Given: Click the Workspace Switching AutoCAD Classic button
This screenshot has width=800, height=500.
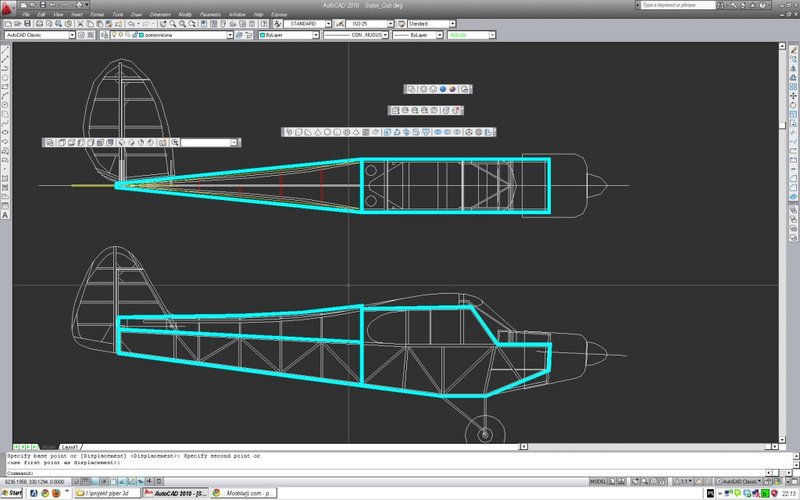Looking at the screenshot, I should 738,481.
